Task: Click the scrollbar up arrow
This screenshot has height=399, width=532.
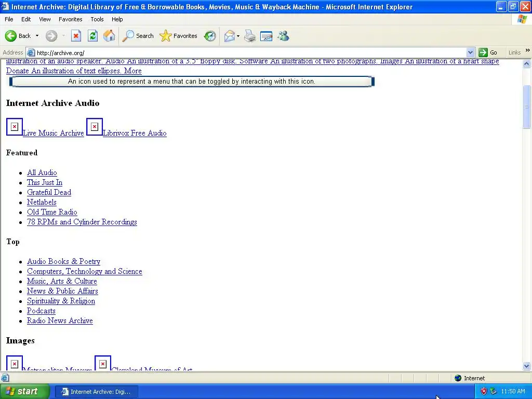Action: point(527,63)
